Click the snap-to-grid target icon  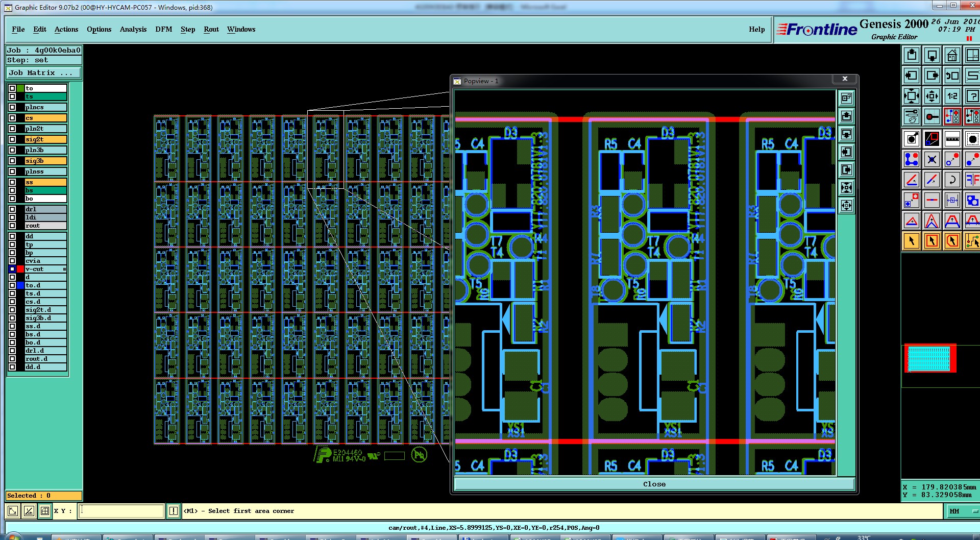pos(932,116)
